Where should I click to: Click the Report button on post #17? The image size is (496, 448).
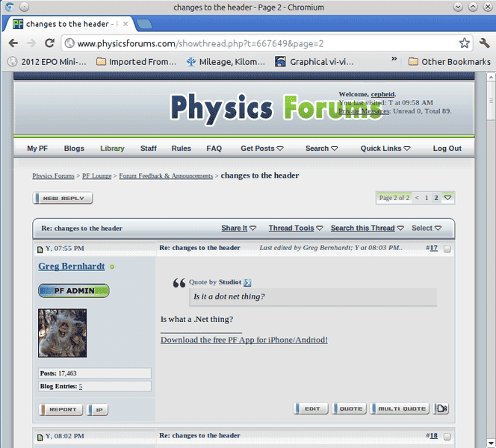(61, 409)
